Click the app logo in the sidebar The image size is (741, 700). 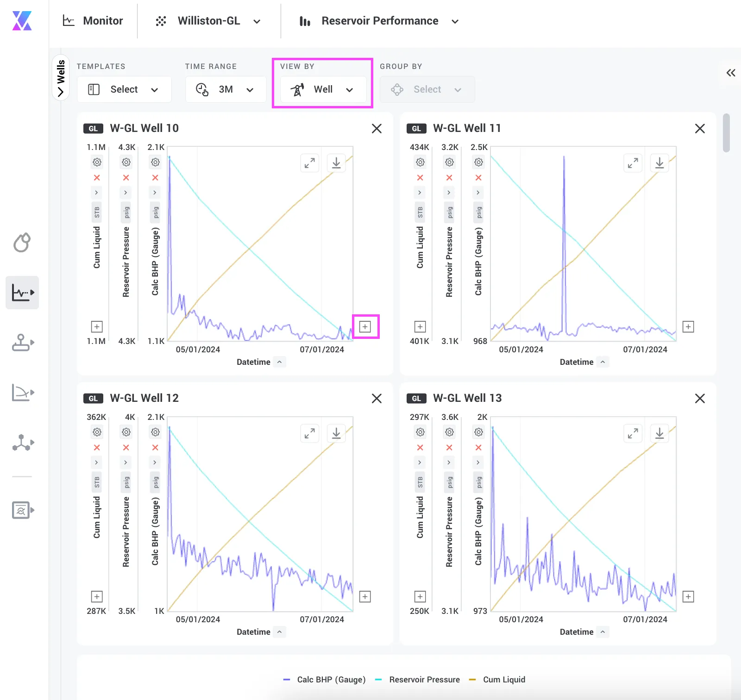pos(22,21)
